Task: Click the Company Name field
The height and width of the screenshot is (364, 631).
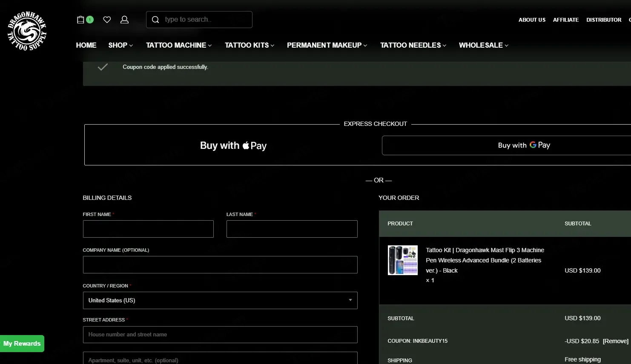Action: pos(220,264)
